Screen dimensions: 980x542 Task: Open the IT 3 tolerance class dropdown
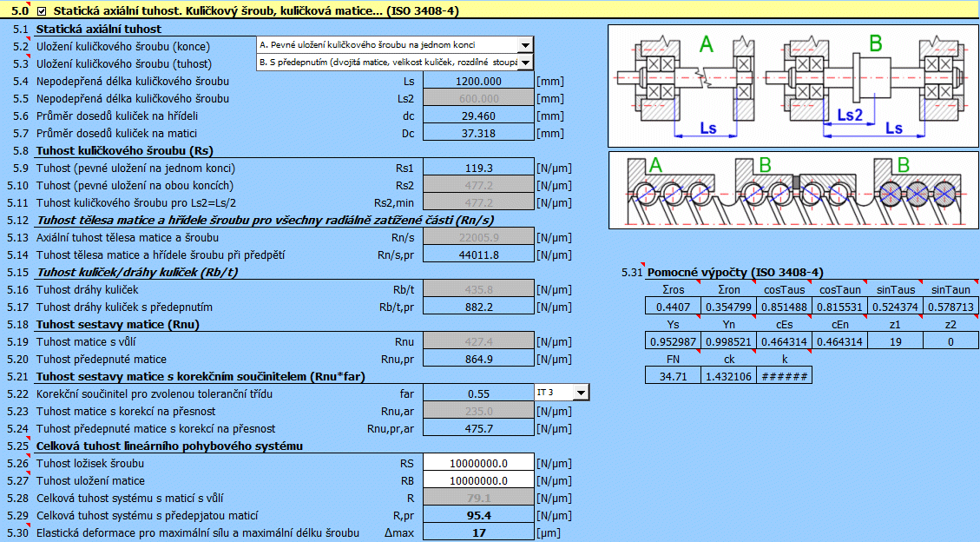pyautogui.click(x=582, y=393)
